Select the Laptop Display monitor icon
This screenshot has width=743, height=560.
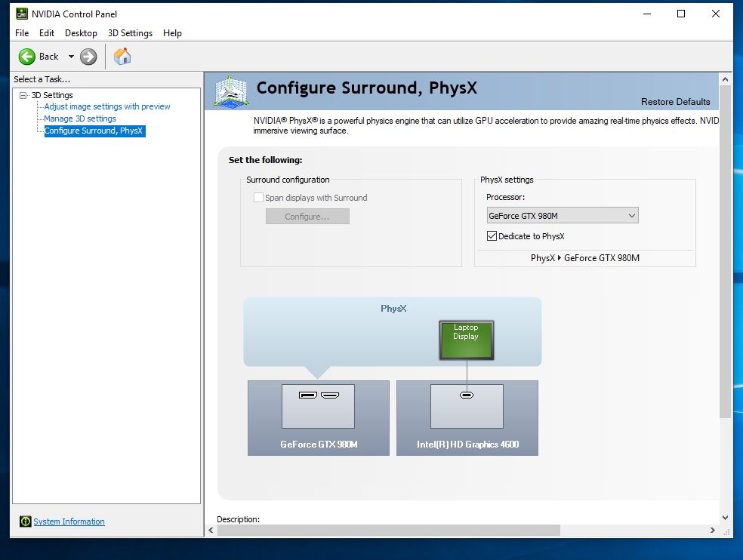pyautogui.click(x=467, y=340)
